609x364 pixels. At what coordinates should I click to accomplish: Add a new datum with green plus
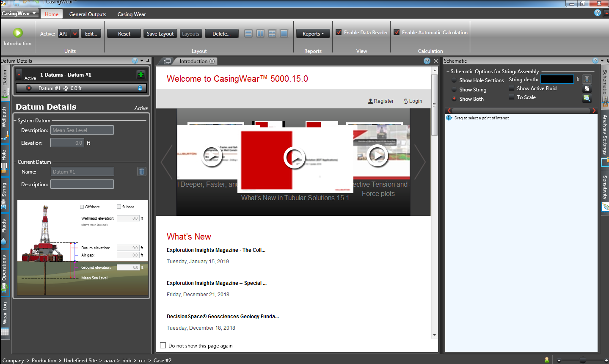pos(141,74)
